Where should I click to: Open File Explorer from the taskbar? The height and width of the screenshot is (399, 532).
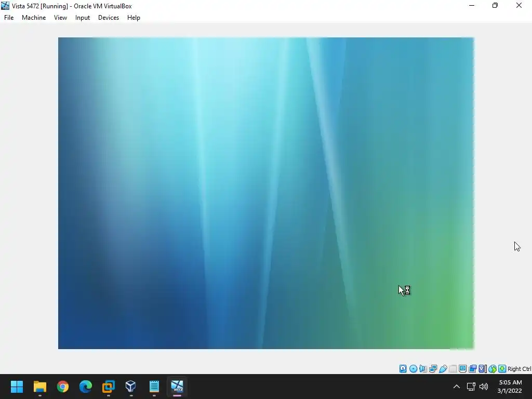pyautogui.click(x=39, y=387)
